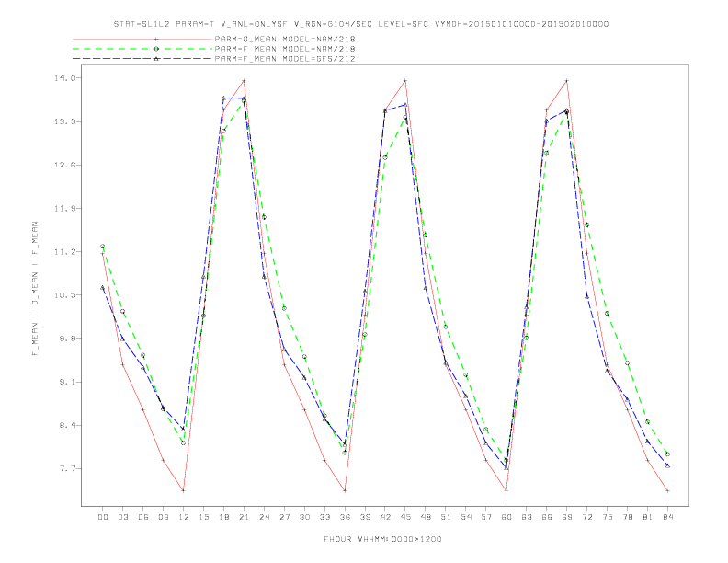Click x-axis forecast hour label 06
Viewport: 728px width, 563px height.
click(143, 517)
